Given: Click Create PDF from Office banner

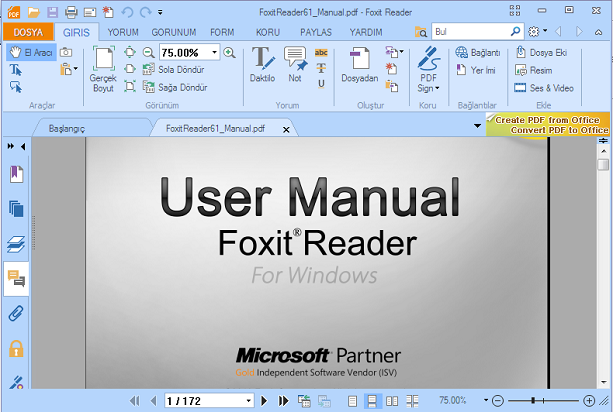Looking at the screenshot, I should pyautogui.click(x=547, y=124).
